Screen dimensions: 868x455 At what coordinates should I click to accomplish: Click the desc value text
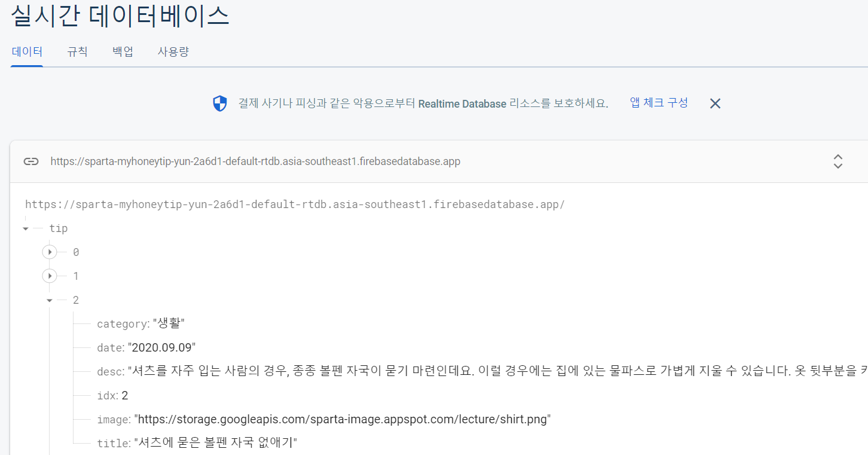click(x=498, y=372)
